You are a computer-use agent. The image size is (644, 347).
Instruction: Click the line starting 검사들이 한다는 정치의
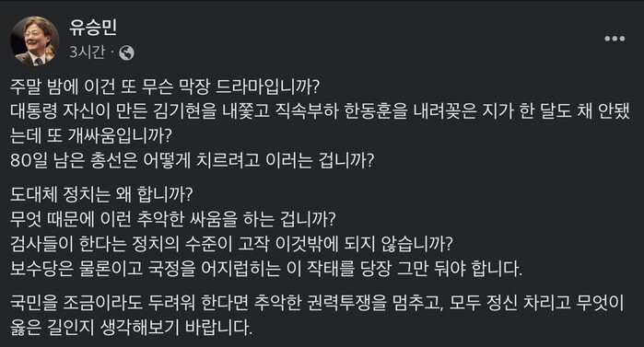point(231,244)
